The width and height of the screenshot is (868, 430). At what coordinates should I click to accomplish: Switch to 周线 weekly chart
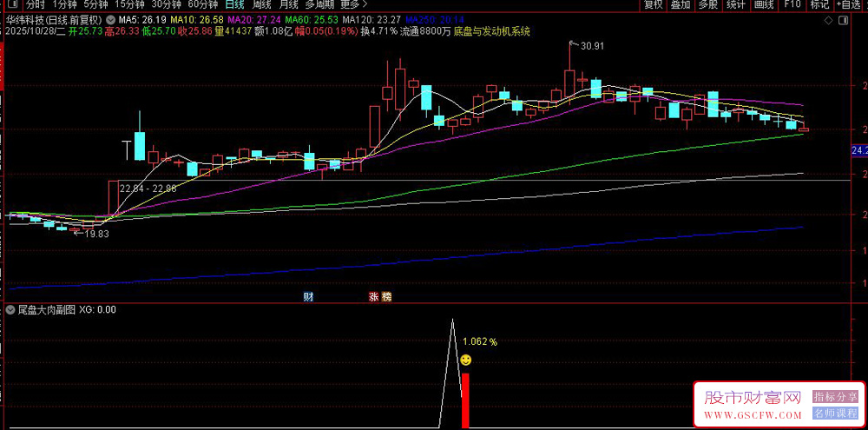(x=261, y=4)
